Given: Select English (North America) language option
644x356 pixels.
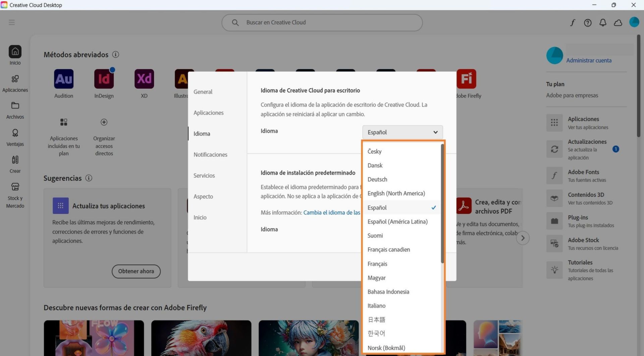Looking at the screenshot, I should point(402,194).
